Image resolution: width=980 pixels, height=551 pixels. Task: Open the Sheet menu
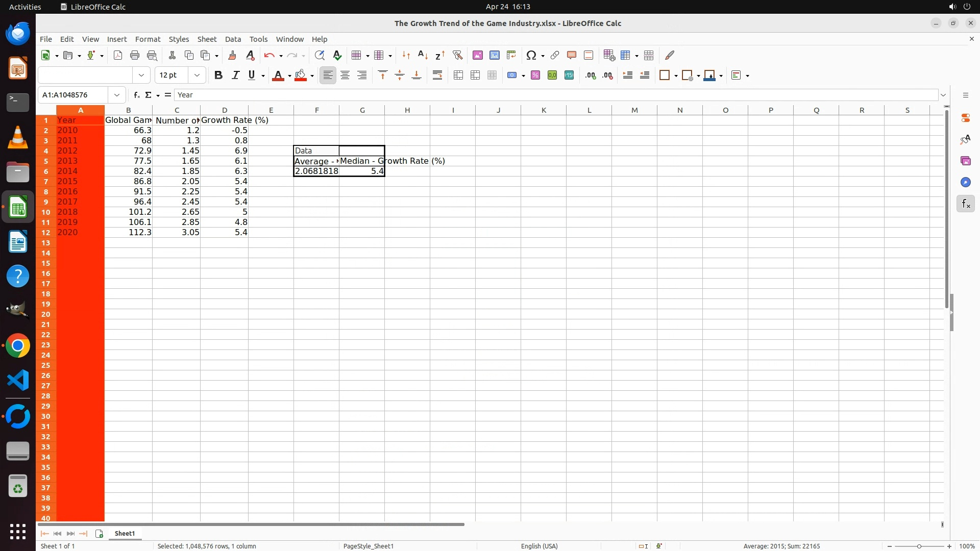pos(207,39)
